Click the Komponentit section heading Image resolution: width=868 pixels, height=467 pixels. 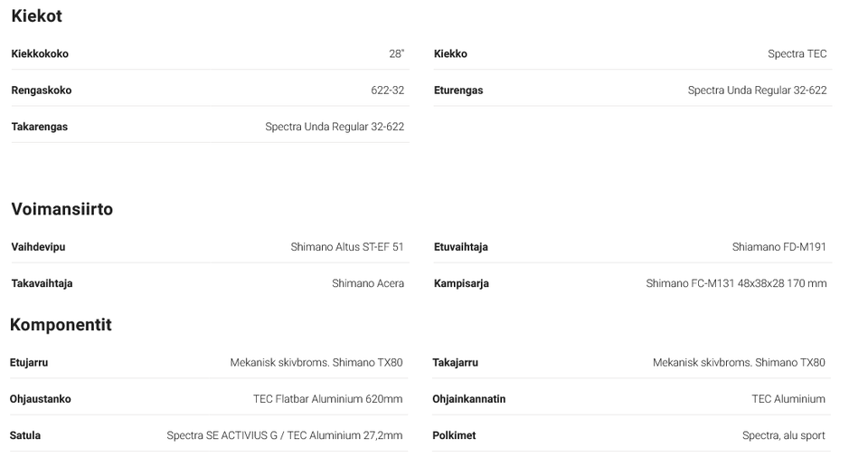tap(61, 325)
